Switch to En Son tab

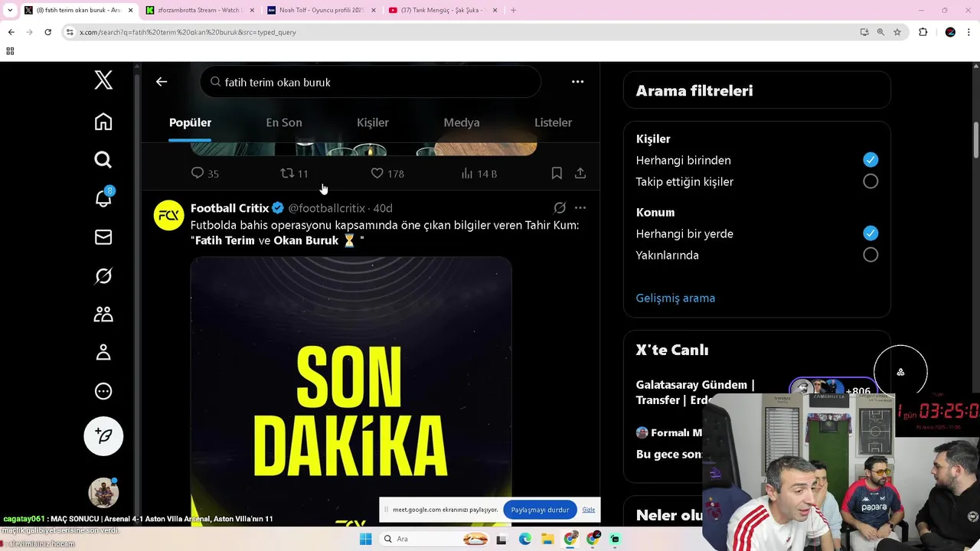click(284, 122)
